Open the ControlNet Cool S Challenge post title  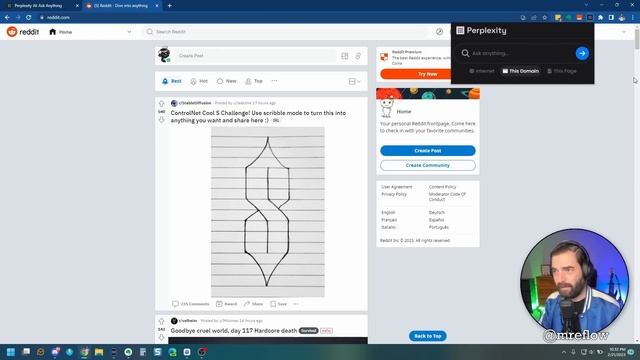(x=258, y=117)
